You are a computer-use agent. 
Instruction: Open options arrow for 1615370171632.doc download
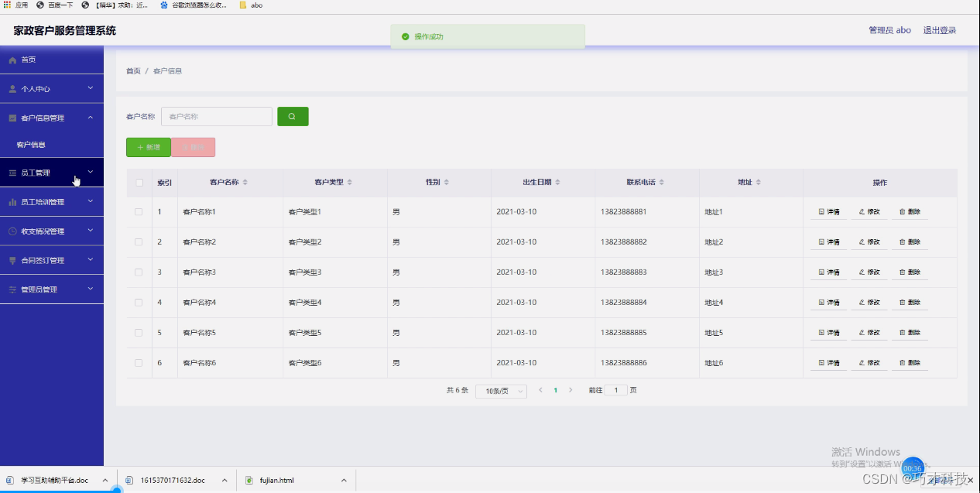[x=224, y=481]
